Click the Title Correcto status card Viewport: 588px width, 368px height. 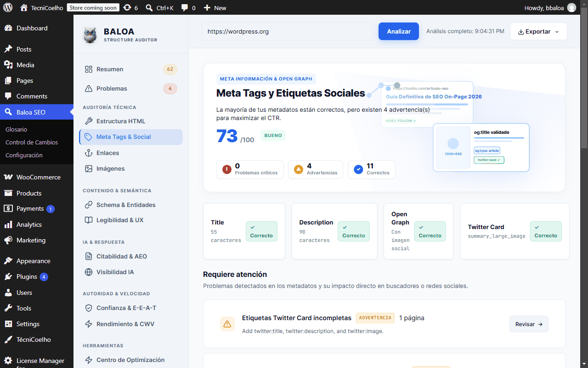pyautogui.click(x=244, y=231)
